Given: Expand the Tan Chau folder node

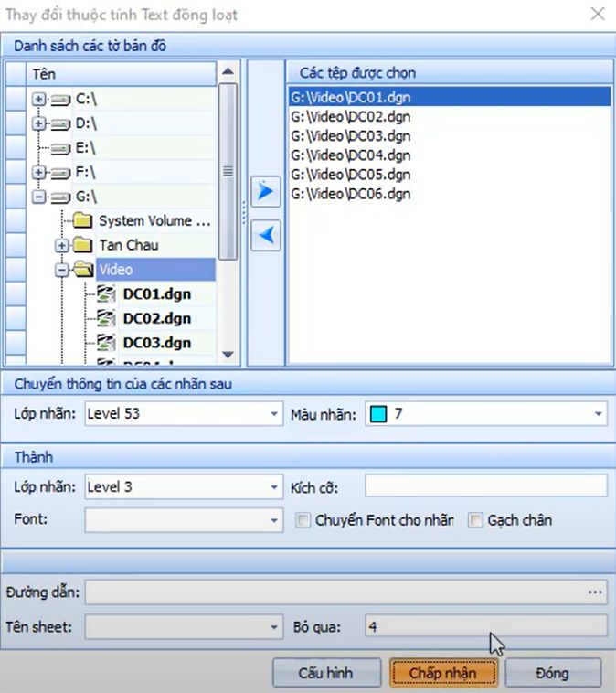Looking at the screenshot, I should 62,245.
